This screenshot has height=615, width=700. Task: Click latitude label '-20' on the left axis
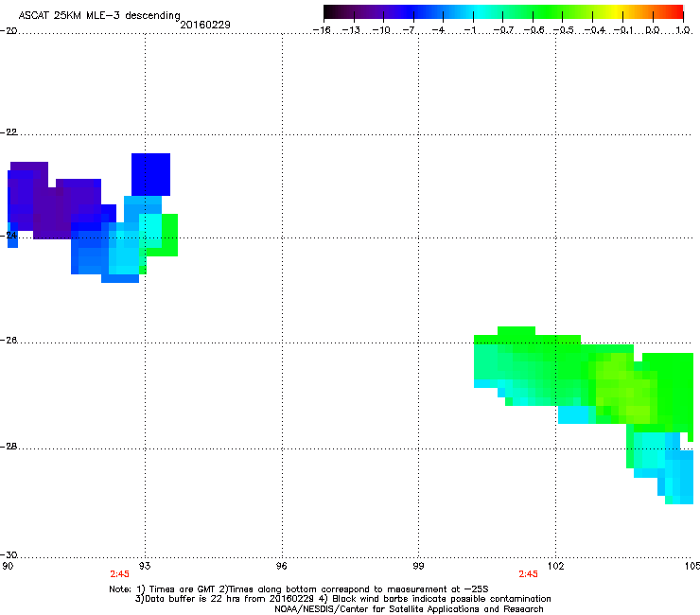pyautogui.click(x=9, y=30)
